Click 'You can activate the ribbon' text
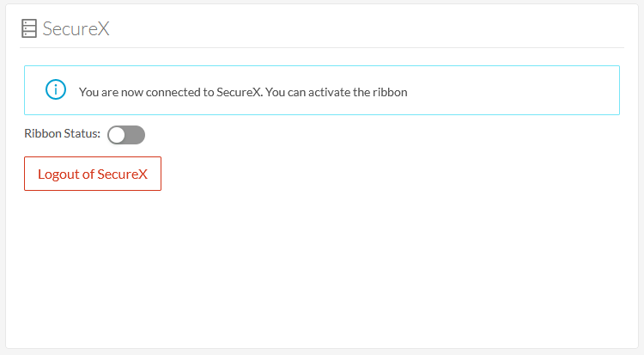The width and height of the screenshot is (644, 355). point(337,92)
